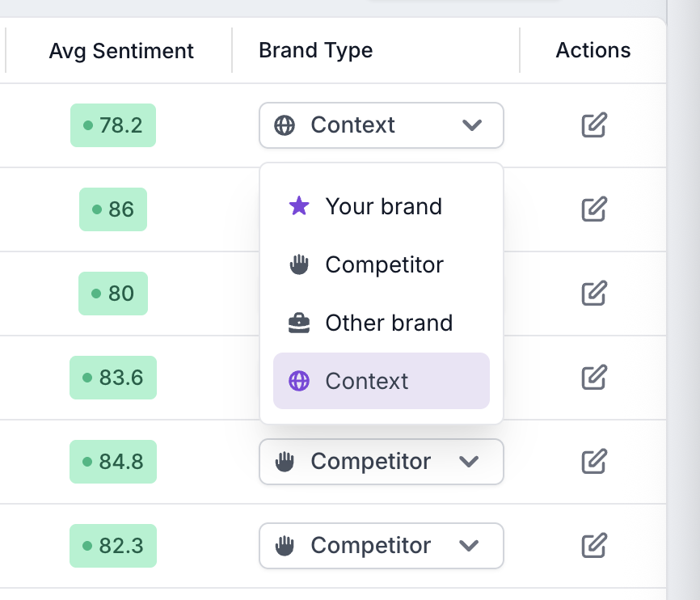700x600 pixels.
Task: Pick Other brand in the dropdown list
Action: (x=382, y=323)
